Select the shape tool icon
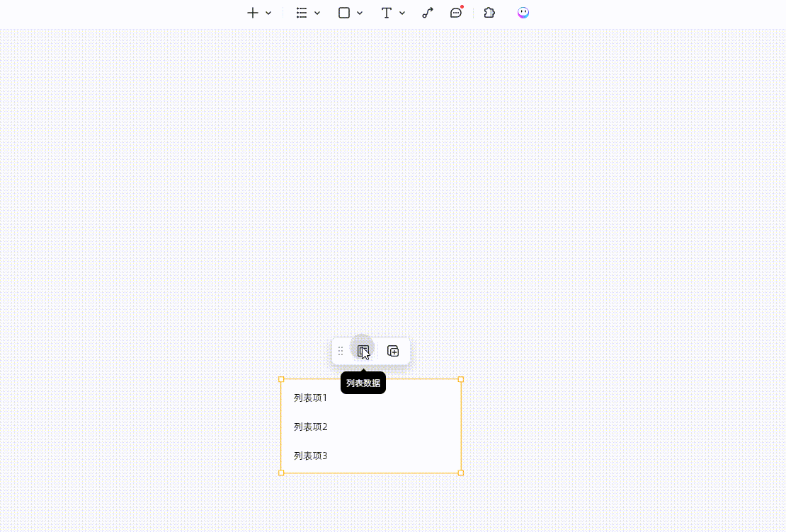The image size is (786, 532). point(344,13)
